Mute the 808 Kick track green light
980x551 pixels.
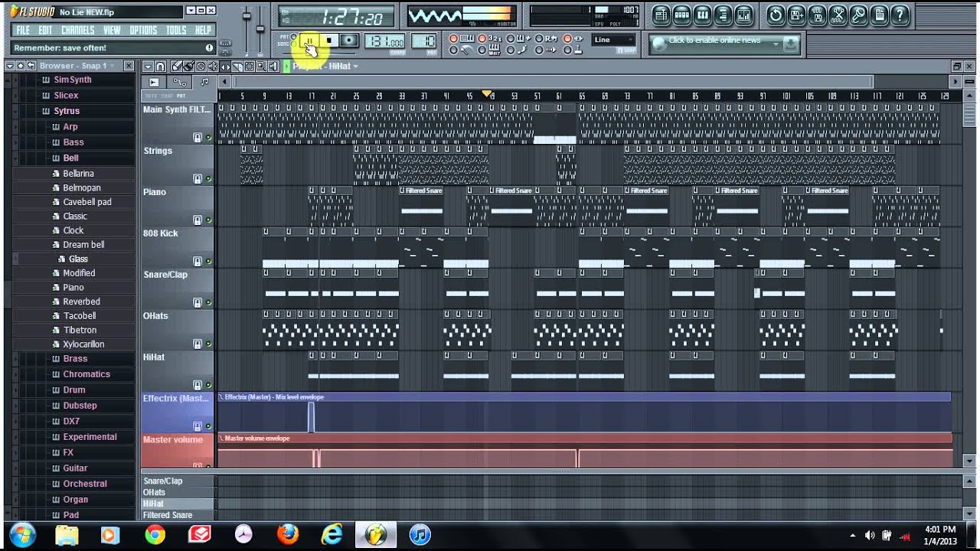click(208, 262)
